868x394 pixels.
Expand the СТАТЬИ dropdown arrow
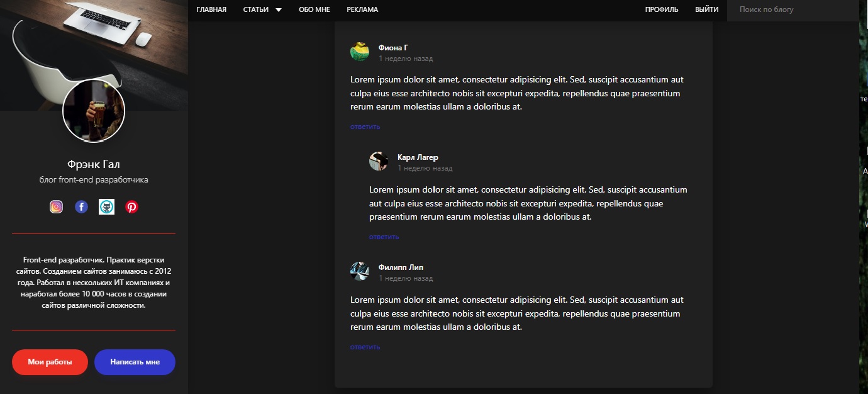point(279,10)
